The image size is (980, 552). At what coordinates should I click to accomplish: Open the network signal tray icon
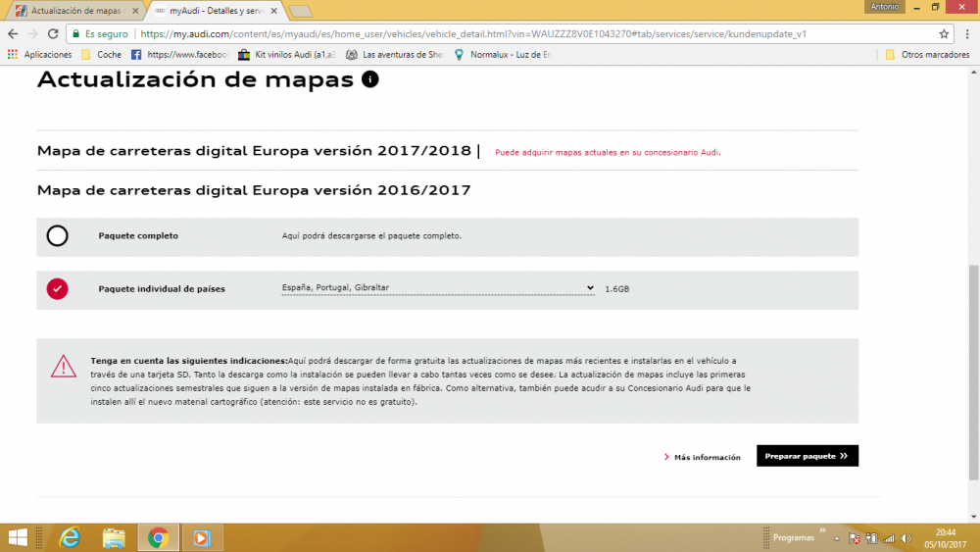click(x=889, y=538)
